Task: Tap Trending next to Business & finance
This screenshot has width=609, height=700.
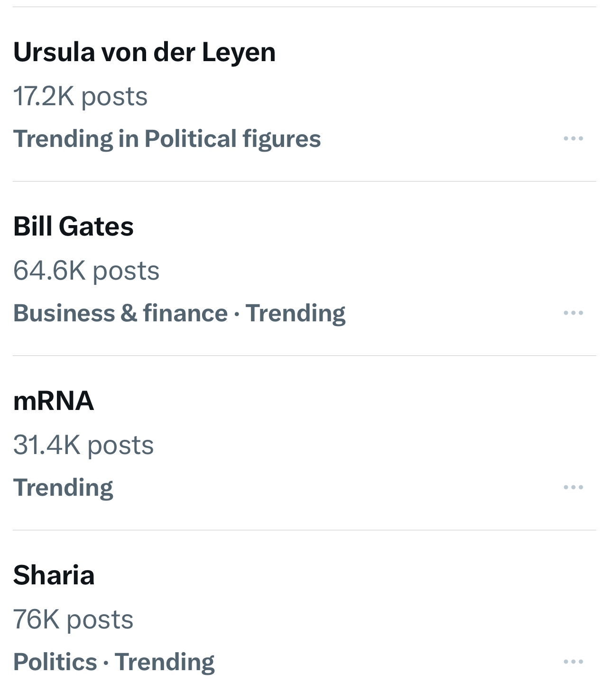Action: tap(295, 313)
